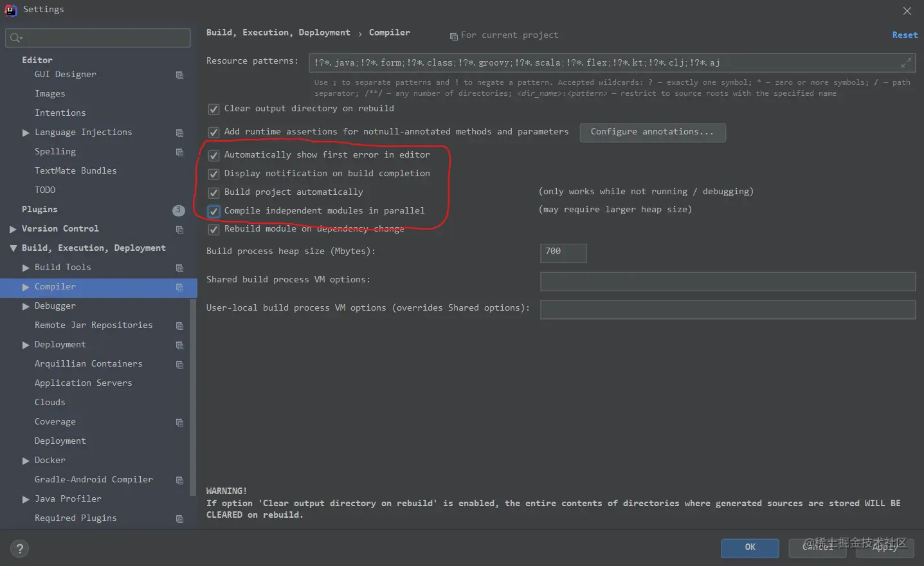The image size is (924, 566).
Task: Click project-level icon beside GUI Designer
Action: 179,75
